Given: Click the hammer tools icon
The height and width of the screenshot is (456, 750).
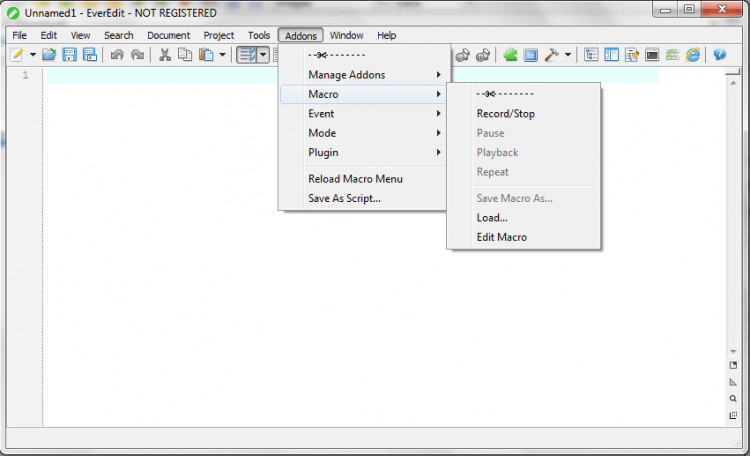Looking at the screenshot, I should (x=551, y=55).
